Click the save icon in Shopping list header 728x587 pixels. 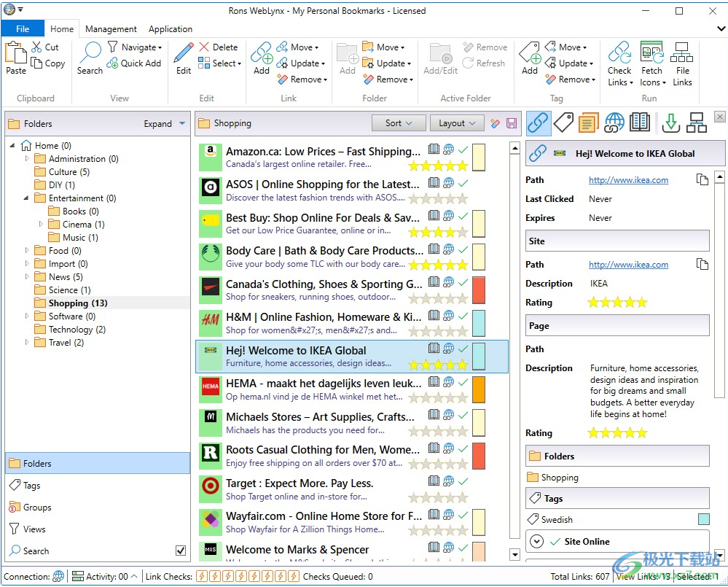512,123
